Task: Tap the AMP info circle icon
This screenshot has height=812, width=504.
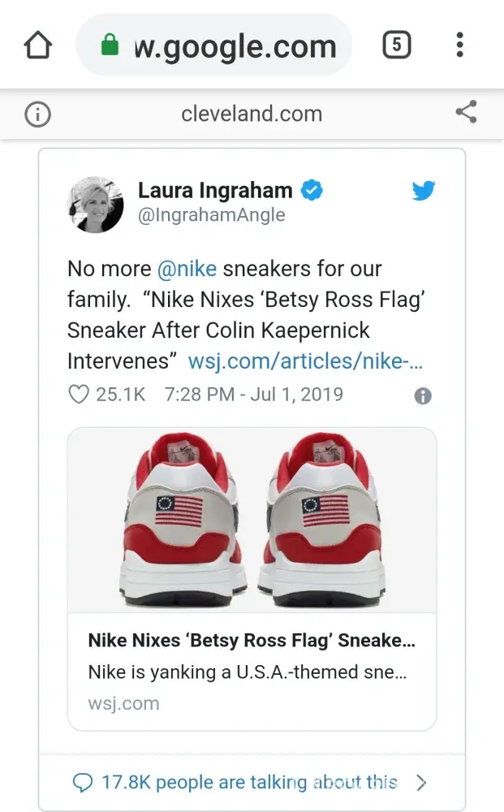Action: pos(37,114)
